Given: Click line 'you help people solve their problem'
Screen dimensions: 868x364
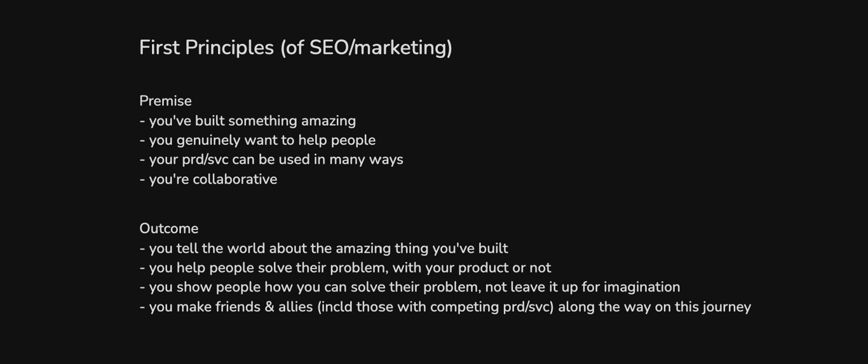Looking at the screenshot, I should tap(345, 268).
